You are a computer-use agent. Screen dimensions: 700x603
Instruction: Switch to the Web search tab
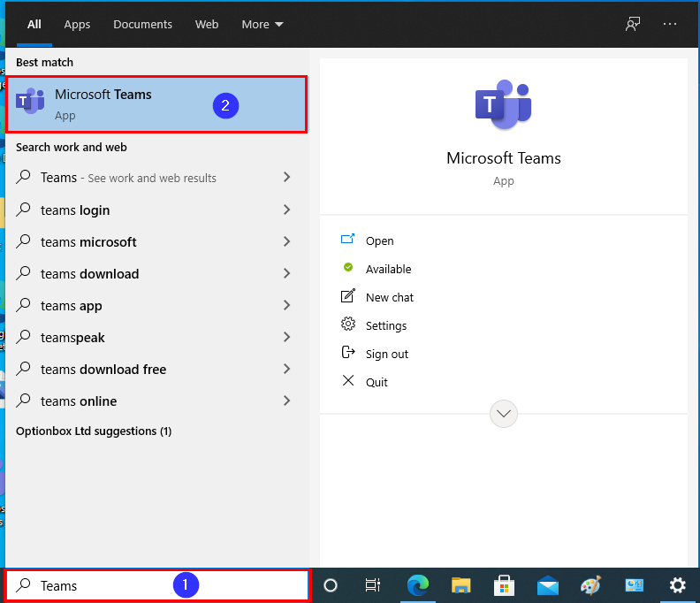coord(207,24)
